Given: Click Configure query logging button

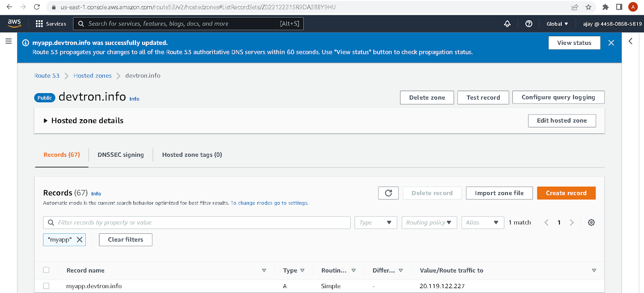Looking at the screenshot, I should point(558,97).
